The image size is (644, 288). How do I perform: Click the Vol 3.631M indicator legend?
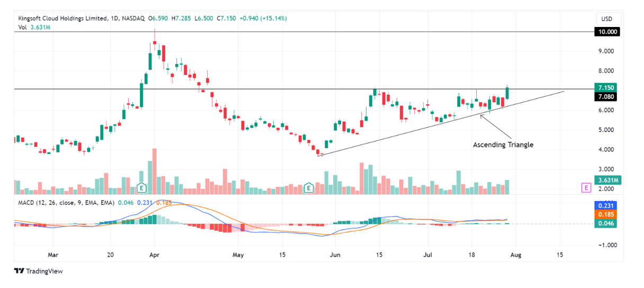pyautogui.click(x=34, y=27)
